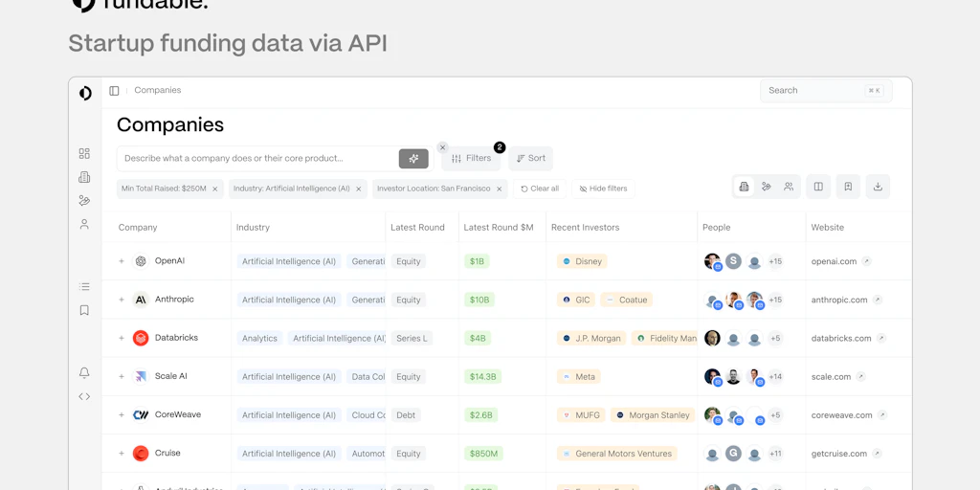Expand the Scale AI row

(x=122, y=376)
